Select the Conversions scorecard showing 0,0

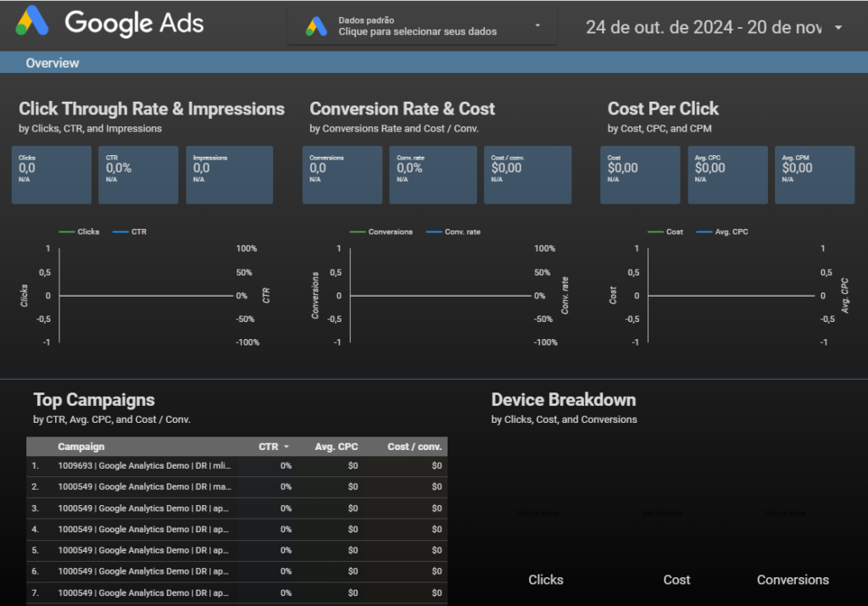point(342,175)
